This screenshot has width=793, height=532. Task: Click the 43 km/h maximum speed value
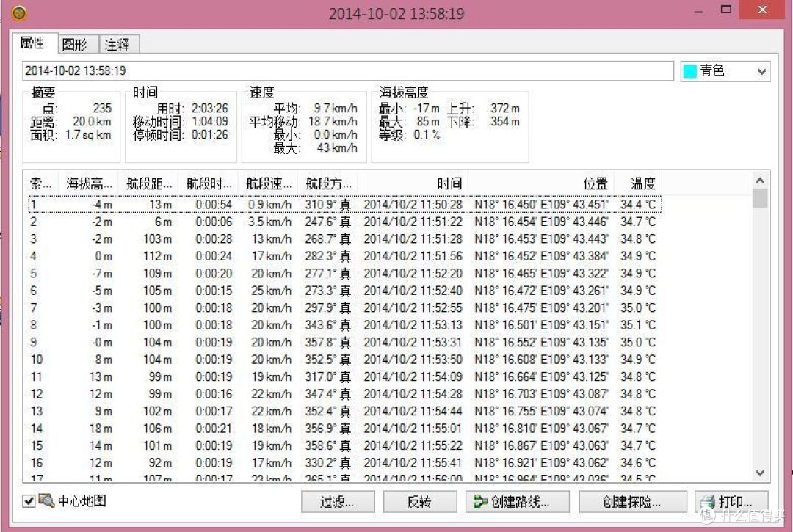[x=337, y=147]
